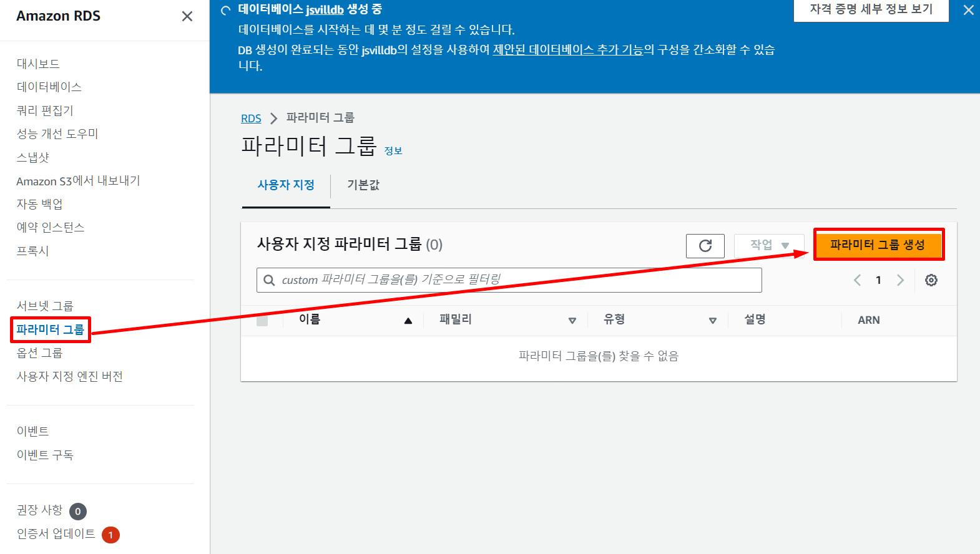Viewport: 980px width, 554px height.
Task: Click the page number 1 indicator
Action: (x=878, y=280)
